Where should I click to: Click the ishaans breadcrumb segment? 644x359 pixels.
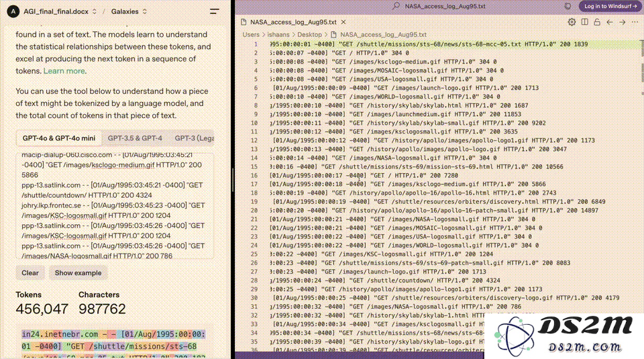coord(278,35)
